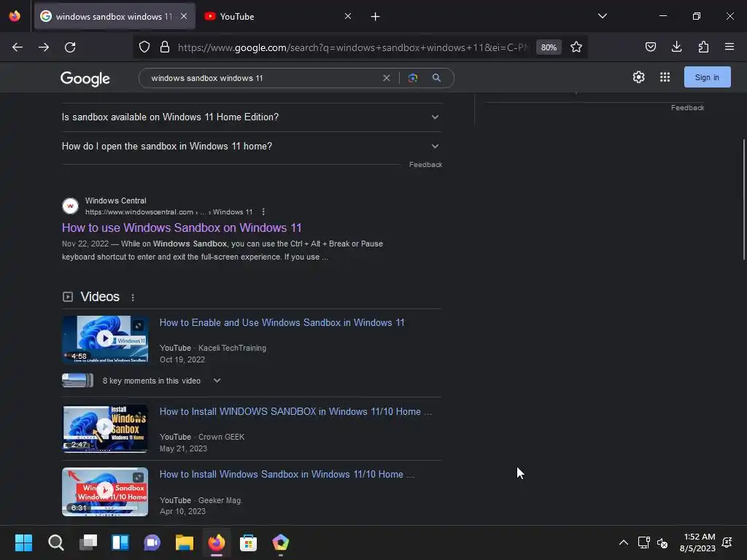Open File Explorer from taskbar
Viewport: 747px width, 560px height.
coord(185,542)
